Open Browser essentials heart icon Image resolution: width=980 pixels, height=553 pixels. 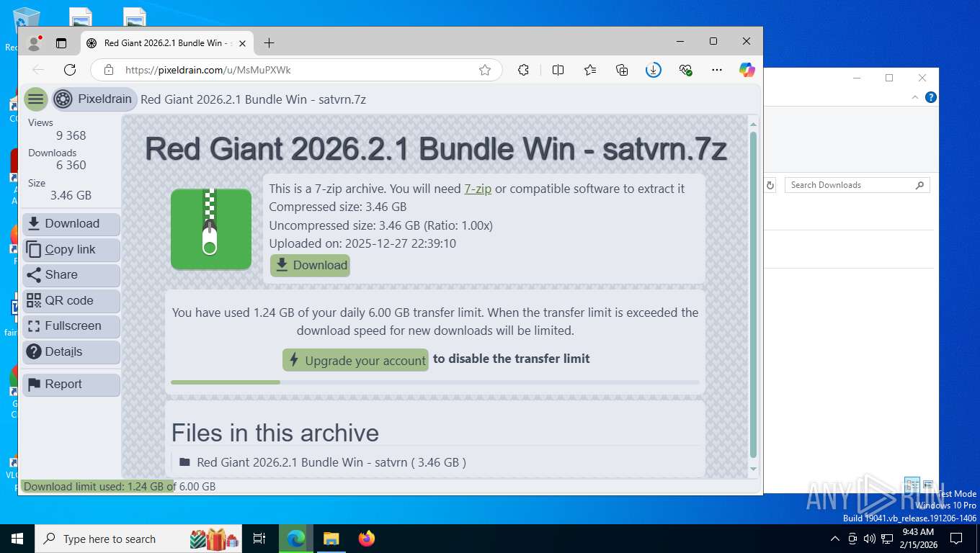pos(685,70)
